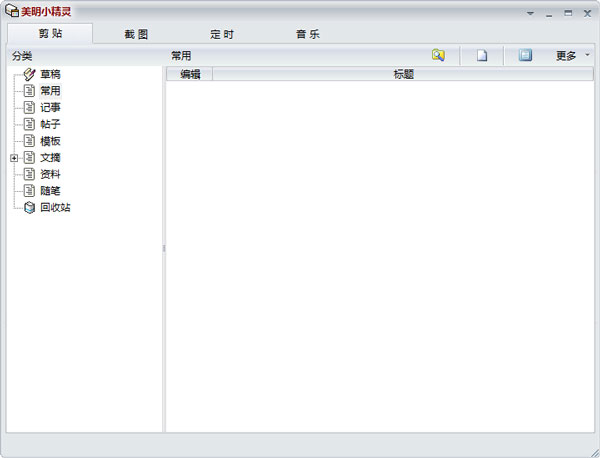Expand the 文摘 tree node
The width and height of the screenshot is (600, 458).
click(x=14, y=158)
